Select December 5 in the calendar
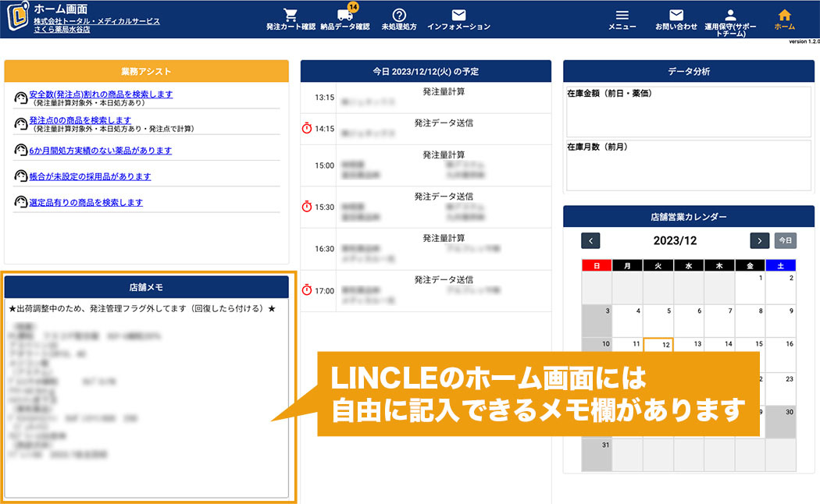820x504 pixels. [658, 321]
